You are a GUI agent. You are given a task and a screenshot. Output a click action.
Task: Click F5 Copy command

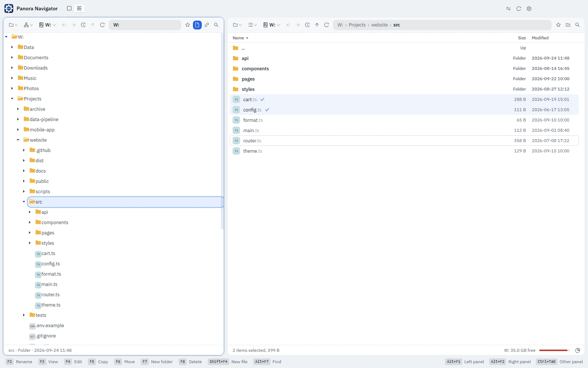(x=98, y=362)
